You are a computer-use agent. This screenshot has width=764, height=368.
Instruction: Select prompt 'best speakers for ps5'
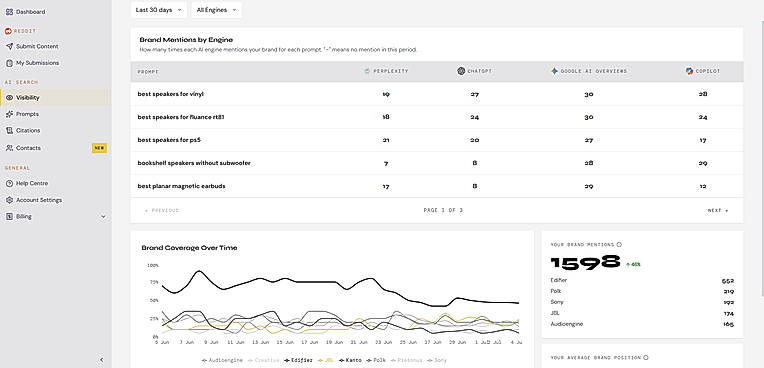pos(169,140)
